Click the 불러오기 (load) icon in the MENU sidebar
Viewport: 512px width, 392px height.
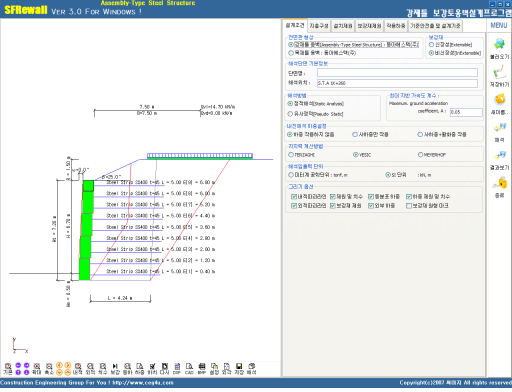(x=499, y=45)
